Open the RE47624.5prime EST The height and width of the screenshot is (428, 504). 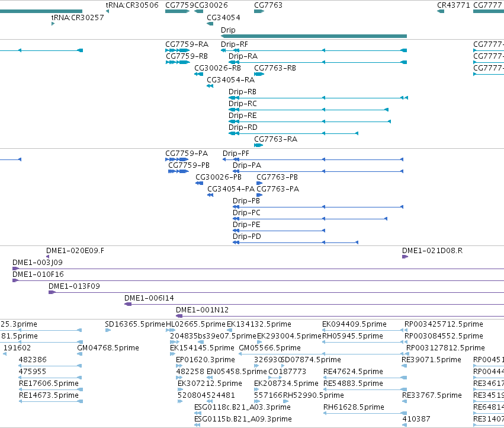pyautogui.click(x=365, y=378)
